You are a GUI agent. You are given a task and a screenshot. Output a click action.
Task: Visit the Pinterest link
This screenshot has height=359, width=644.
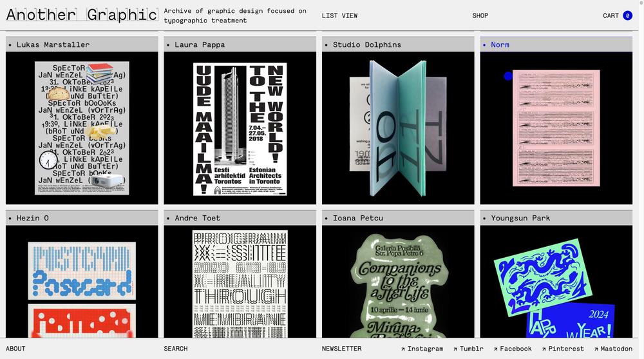click(563, 349)
